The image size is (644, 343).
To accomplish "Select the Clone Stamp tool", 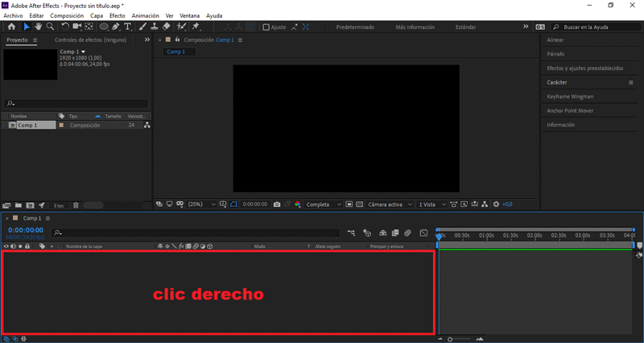I will [x=155, y=27].
